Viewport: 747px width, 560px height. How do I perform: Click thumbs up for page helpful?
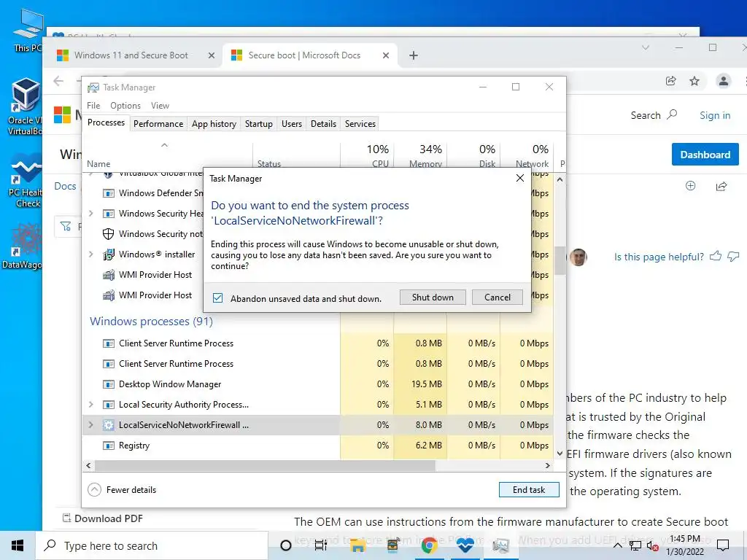pos(715,256)
